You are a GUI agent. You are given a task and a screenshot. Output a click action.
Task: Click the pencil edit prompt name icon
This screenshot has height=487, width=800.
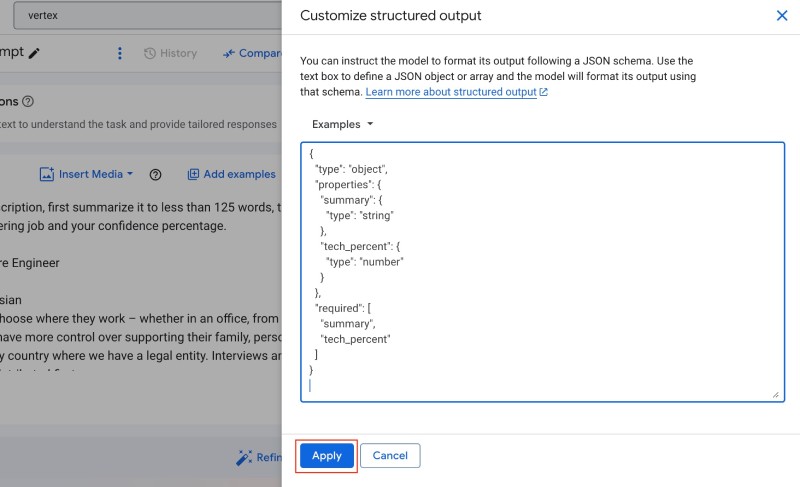[34, 53]
